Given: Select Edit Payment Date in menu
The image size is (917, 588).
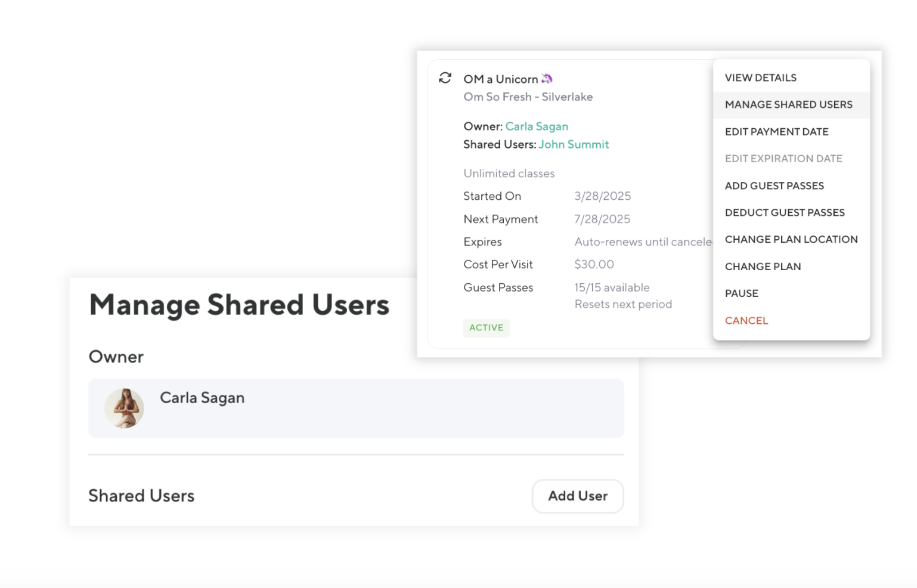Looking at the screenshot, I should click(x=776, y=132).
